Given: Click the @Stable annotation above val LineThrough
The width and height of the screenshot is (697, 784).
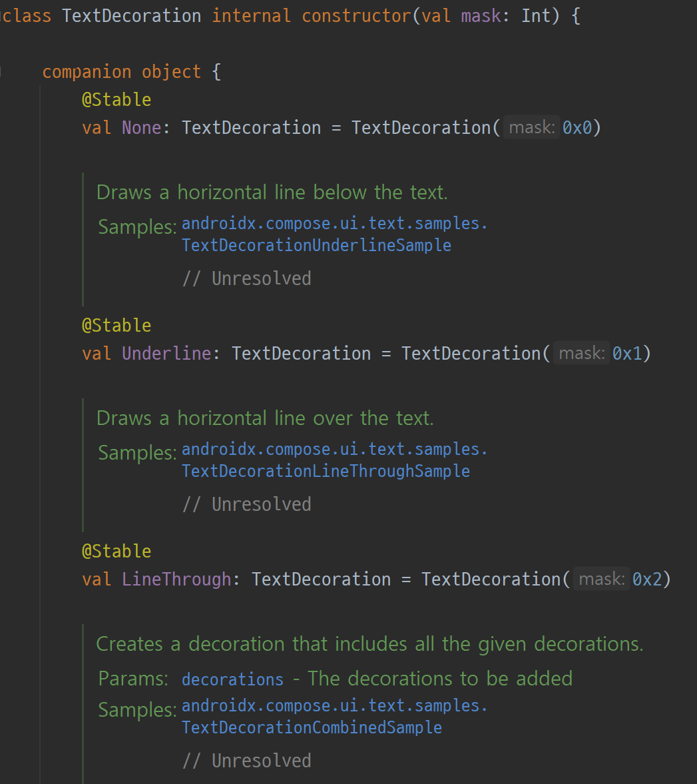Looking at the screenshot, I should (116, 552).
